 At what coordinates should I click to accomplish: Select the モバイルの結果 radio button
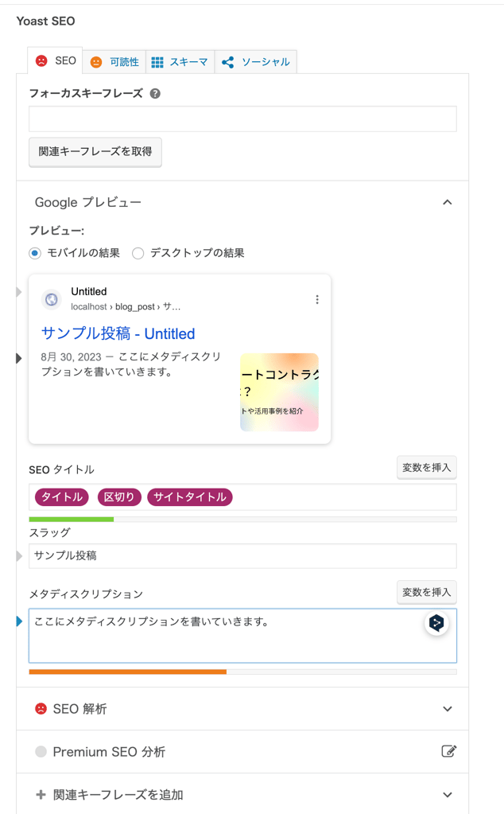(x=35, y=253)
